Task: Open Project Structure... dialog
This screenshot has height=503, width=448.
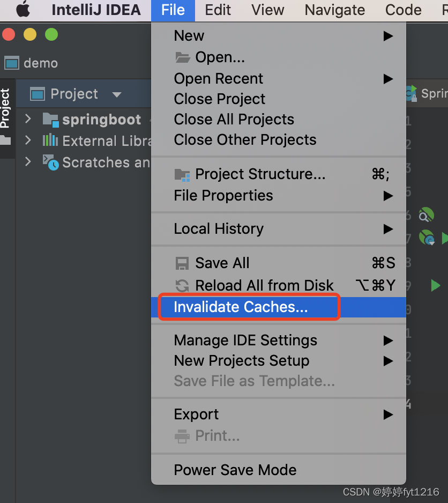Action: [278, 174]
